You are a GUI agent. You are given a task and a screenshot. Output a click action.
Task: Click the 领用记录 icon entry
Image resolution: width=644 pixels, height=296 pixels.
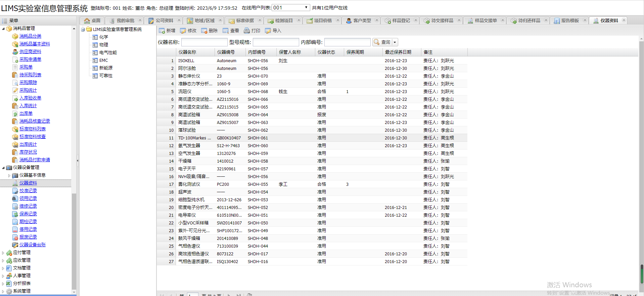(x=15, y=199)
